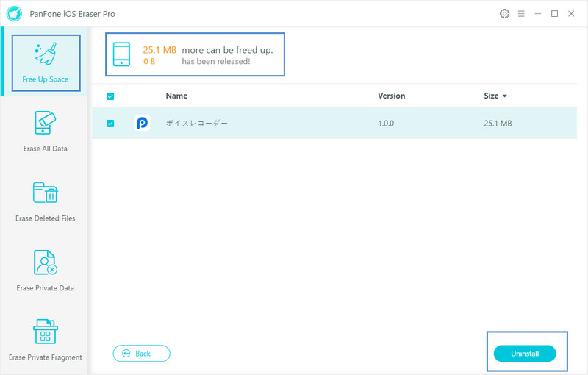Minimize the PanFone window
Viewport: 588px width, 375px height.
click(538, 14)
